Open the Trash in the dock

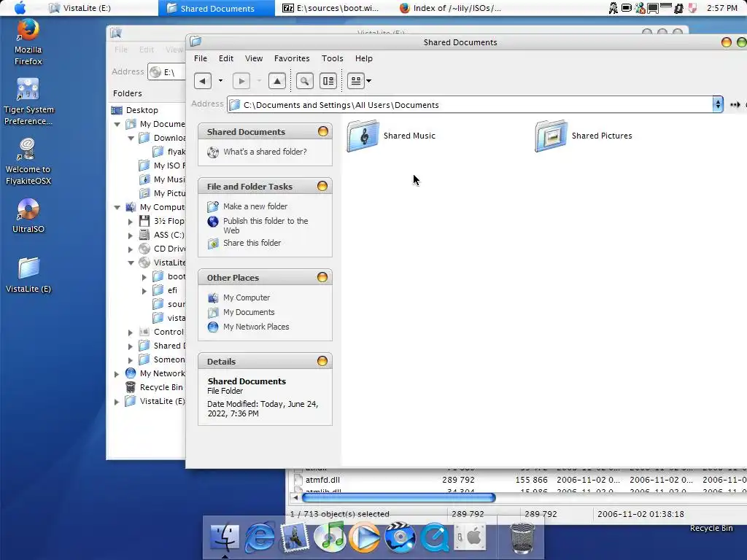[522, 537]
